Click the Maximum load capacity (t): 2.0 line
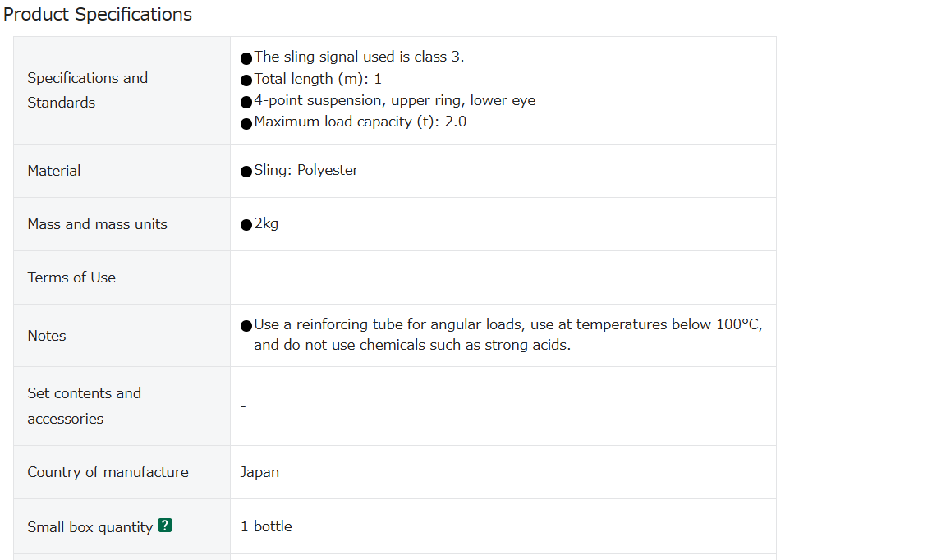Screen dimensions: 946x560 (354, 122)
